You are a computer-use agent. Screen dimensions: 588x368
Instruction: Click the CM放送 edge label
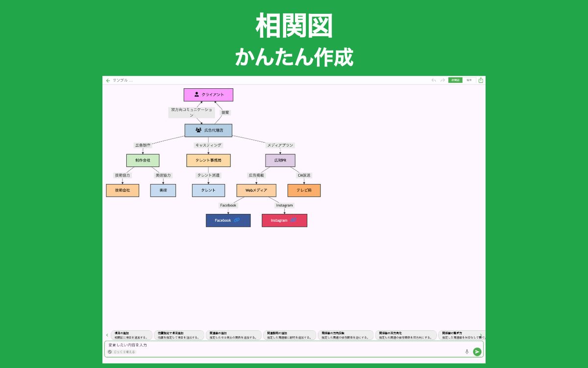click(x=304, y=175)
